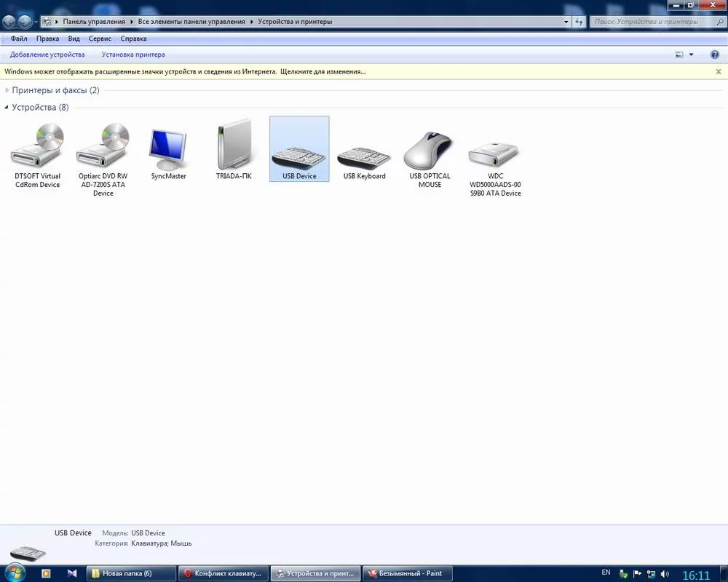Click Устройства и принтеры breadcrumb segment
The image size is (728, 582).
[x=295, y=22]
